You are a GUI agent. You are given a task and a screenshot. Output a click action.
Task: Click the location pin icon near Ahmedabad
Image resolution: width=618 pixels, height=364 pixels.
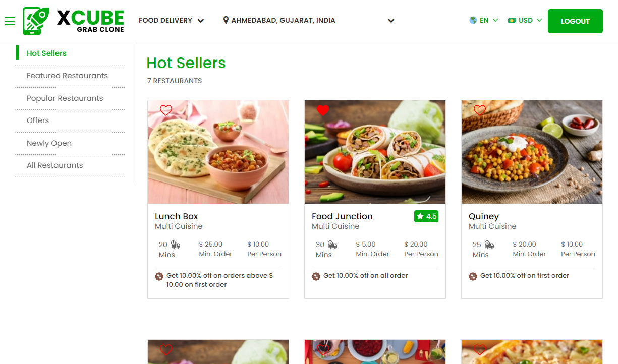(x=226, y=20)
